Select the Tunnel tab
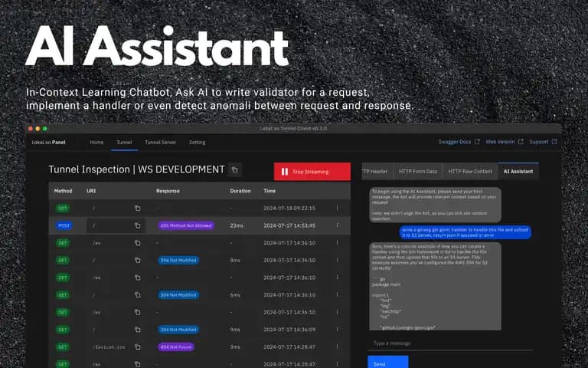This screenshot has width=588, height=368. [124, 143]
